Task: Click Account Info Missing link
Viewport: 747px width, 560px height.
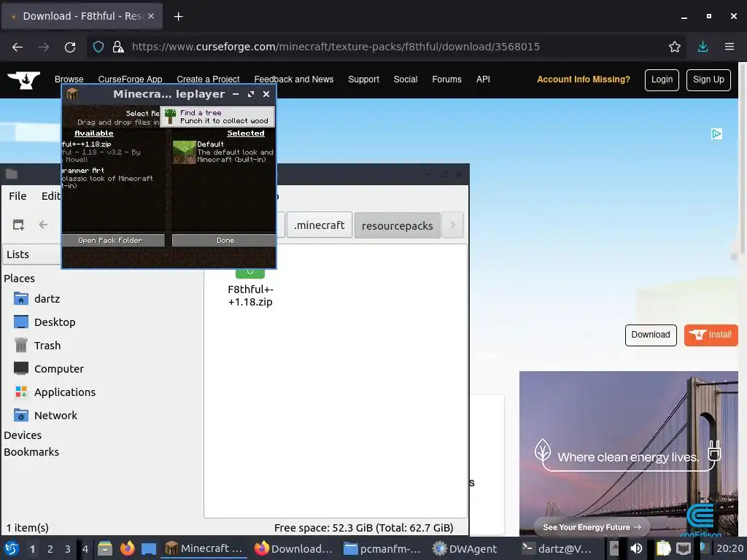Action: 584,79
